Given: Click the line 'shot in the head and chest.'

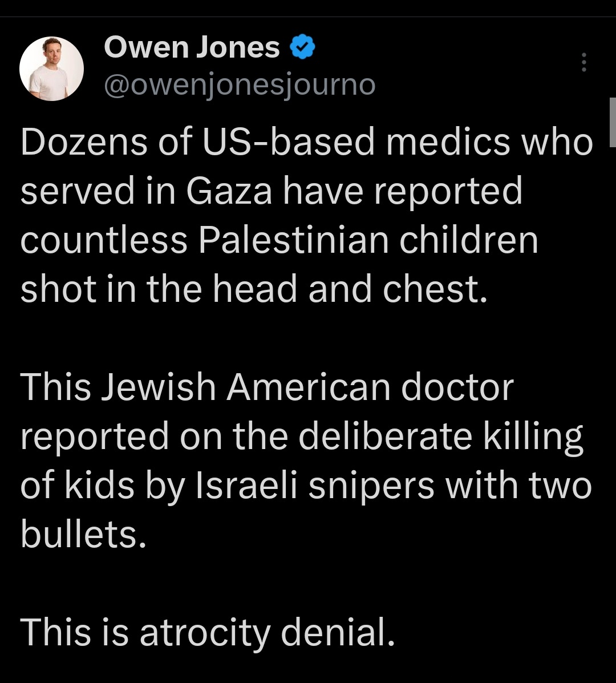Looking at the screenshot, I should click(x=254, y=290).
